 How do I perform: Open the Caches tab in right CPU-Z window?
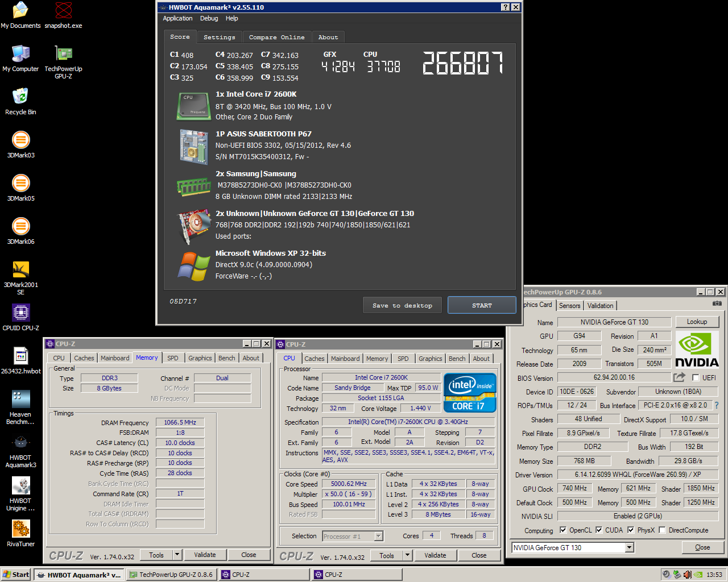coord(314,359)
